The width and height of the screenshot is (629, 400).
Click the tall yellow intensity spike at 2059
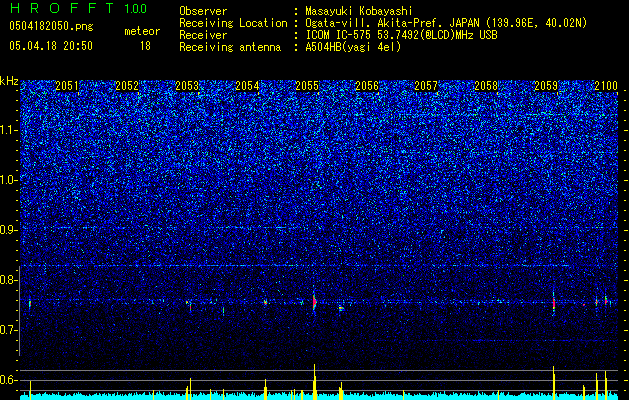[554, 383]
